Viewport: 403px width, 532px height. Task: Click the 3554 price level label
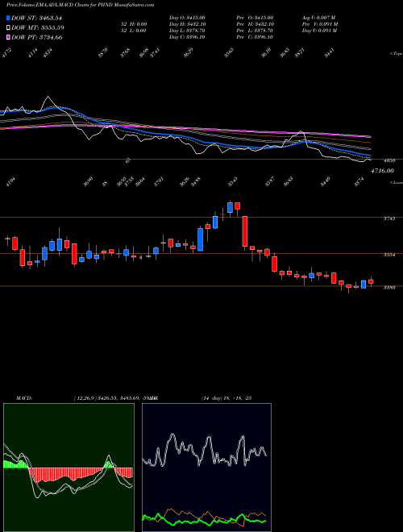click(x=389, y=255)
